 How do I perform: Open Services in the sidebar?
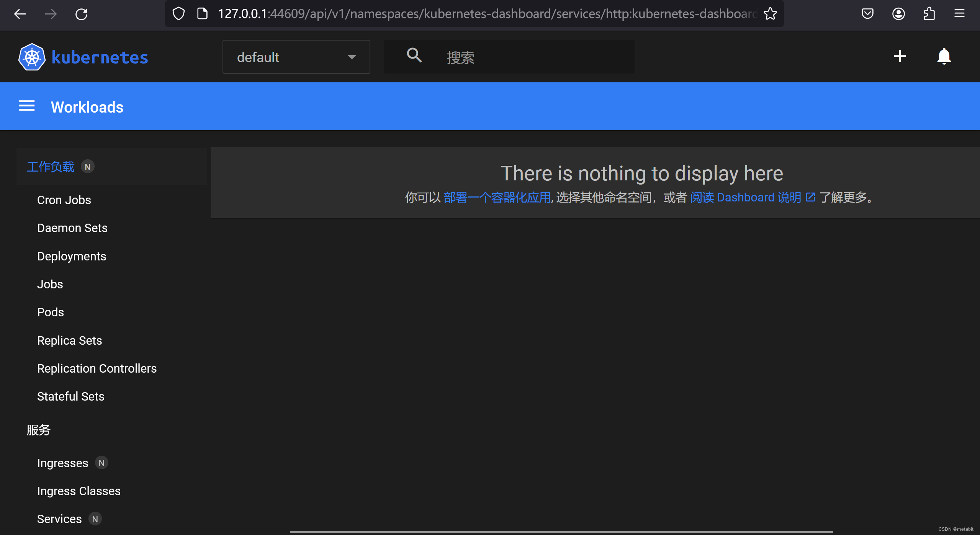click(59, 519)
